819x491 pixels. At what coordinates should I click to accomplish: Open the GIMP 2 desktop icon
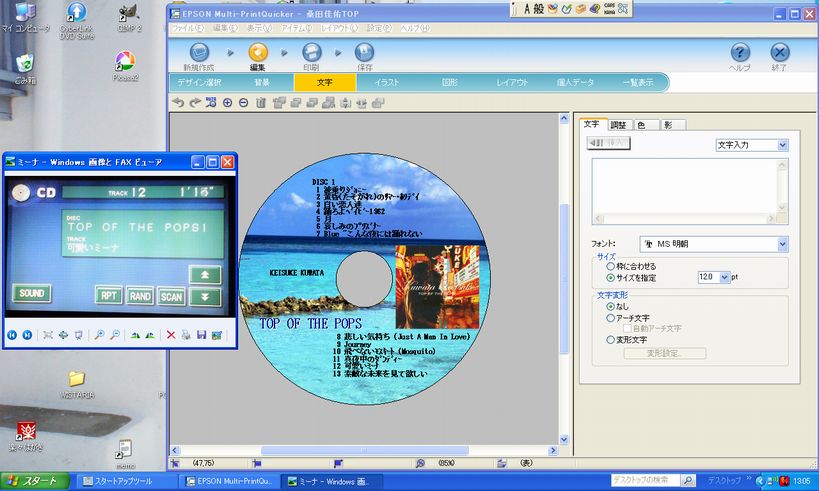point(129,18)
